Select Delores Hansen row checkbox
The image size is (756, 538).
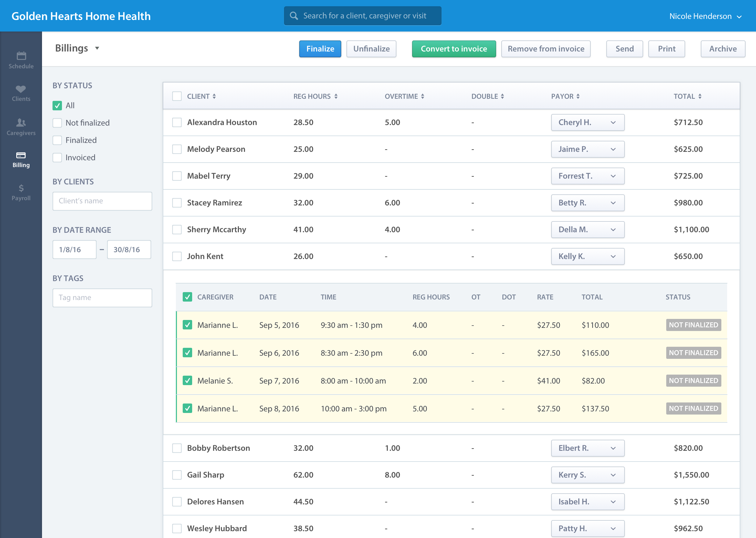pyautogui.click(x=177, y=502)
